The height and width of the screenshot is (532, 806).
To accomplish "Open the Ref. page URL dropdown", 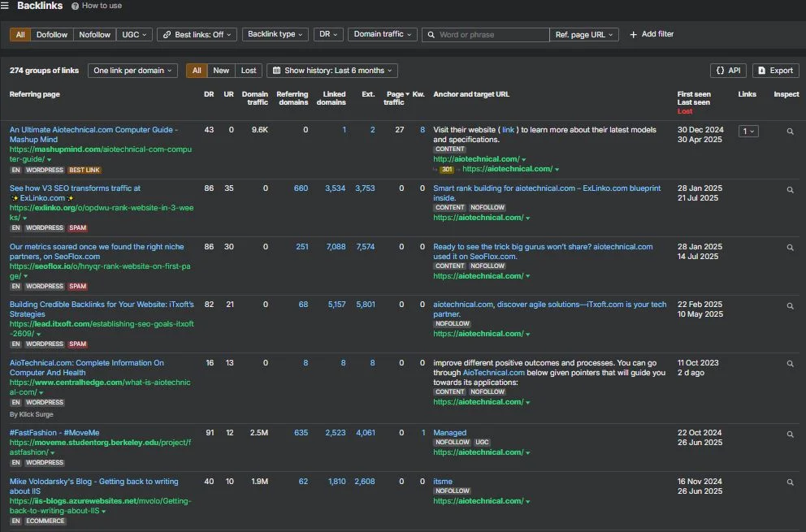I will coord(584,34).
